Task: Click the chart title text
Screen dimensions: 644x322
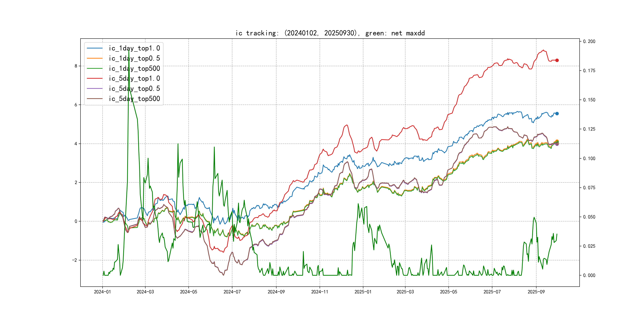Action: click(330, 33)
